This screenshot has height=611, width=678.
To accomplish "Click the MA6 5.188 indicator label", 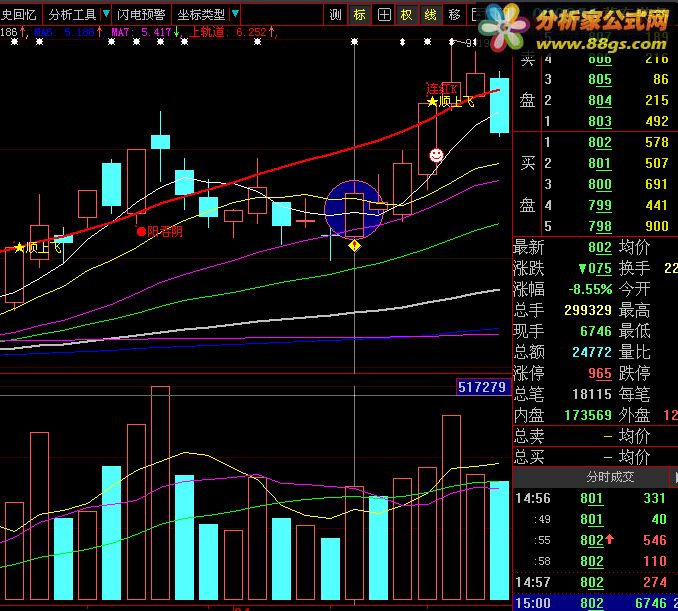I will click(64, 32).
